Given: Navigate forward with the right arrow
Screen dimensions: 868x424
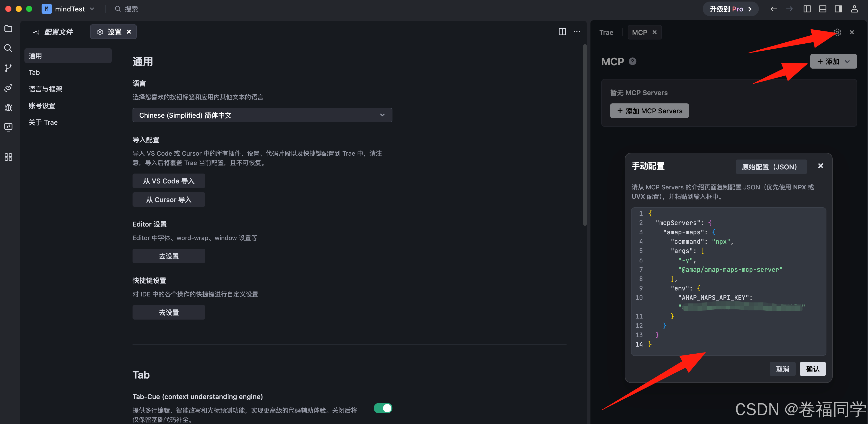Looking at the screenshot, I should [x=789, y=9].
